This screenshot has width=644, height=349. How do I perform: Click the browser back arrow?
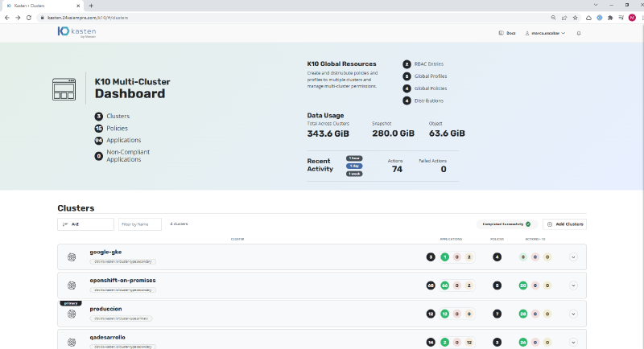click(7, 18)
